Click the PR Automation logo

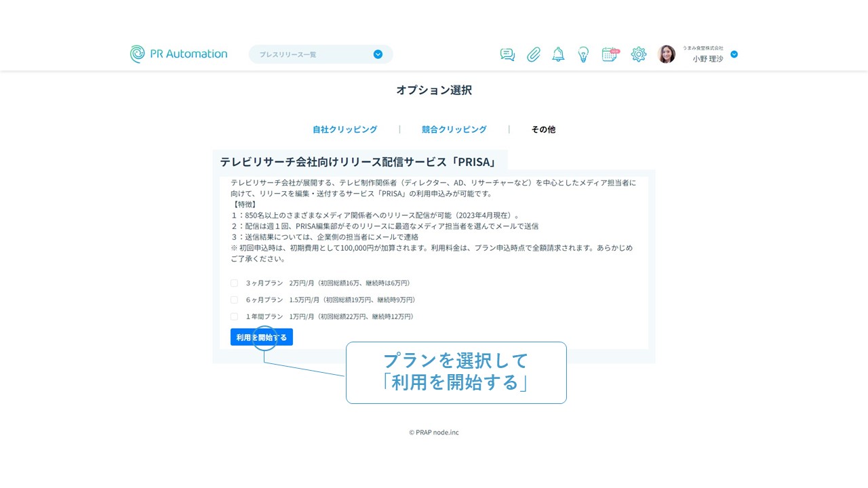pyautogui.click(x=179, y=54)
